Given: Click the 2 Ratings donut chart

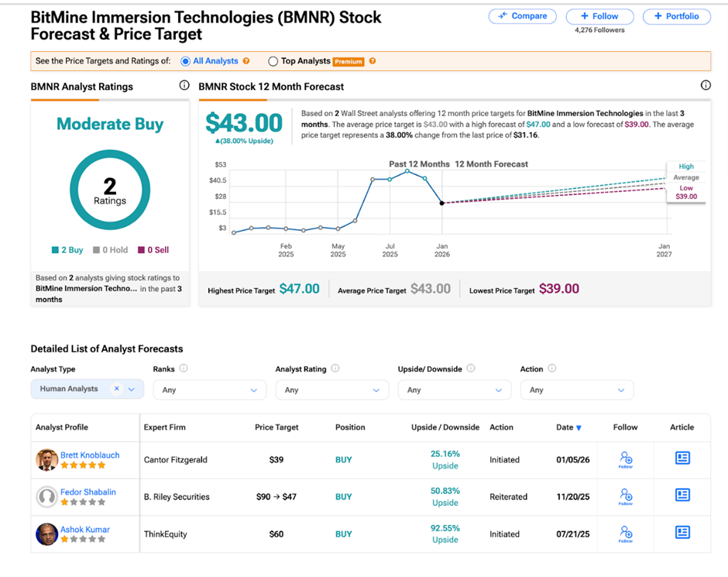Looking at the screenshot, I should pos(110,190).
